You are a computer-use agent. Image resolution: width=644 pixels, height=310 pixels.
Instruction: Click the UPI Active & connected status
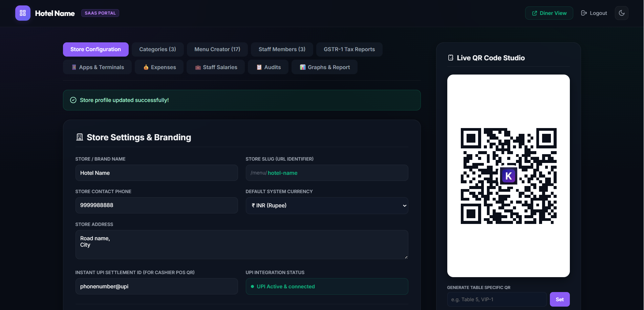327,287
